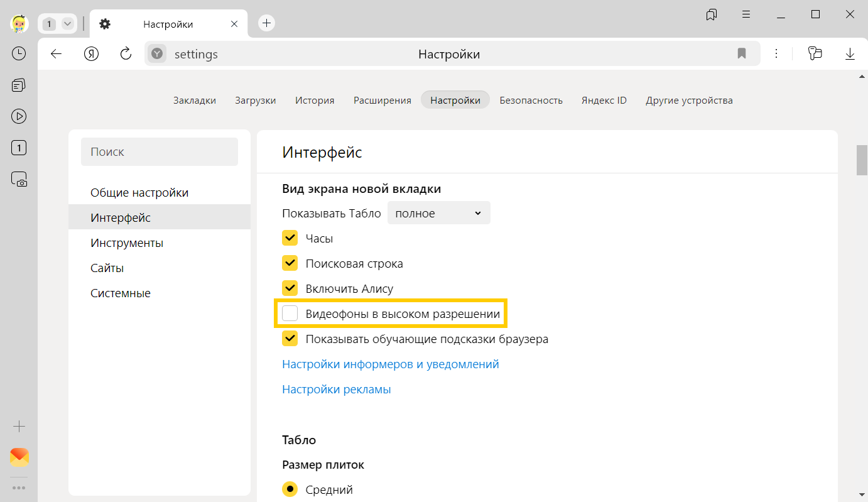Viewport: 868px width, 502px height.
Task: Bookmark this page via the bookmark icon
Action: pos(742,54)
